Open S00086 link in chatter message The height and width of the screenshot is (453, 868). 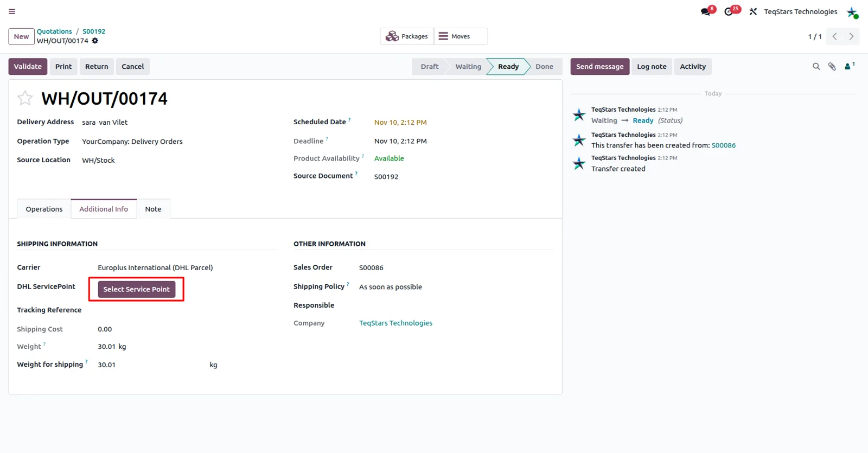pos(724,145)
